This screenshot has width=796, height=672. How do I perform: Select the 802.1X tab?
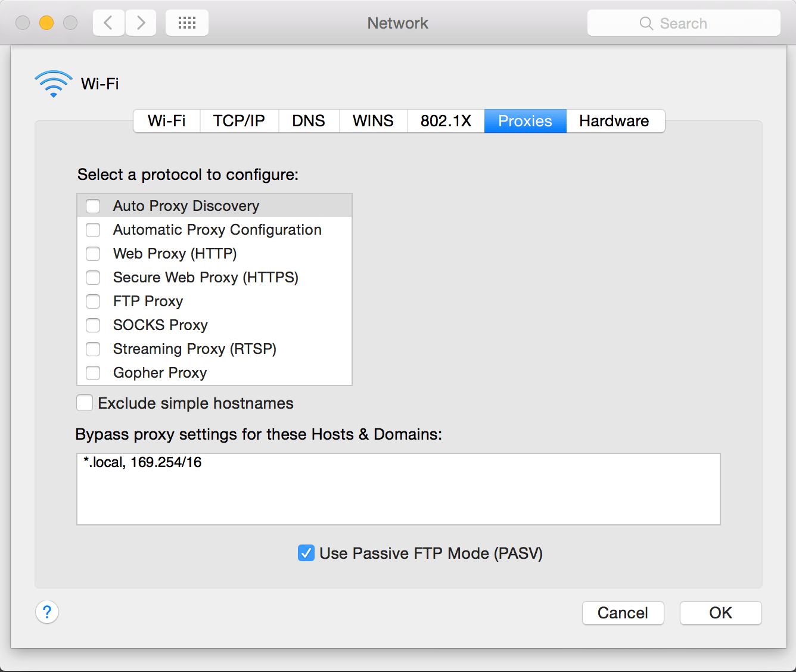[445, 121]
